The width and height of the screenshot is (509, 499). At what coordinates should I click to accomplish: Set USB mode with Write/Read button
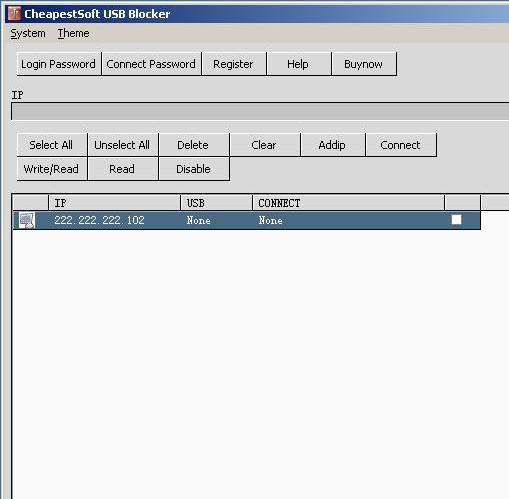51,169
